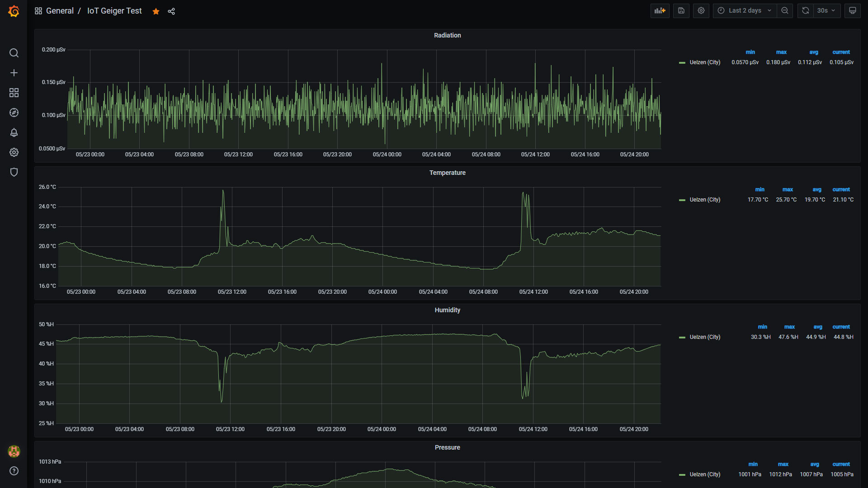Viewport: 868px width, 488px height.
Task: Click the Create plus icon in sidebar
Action: tap(14, 73)
